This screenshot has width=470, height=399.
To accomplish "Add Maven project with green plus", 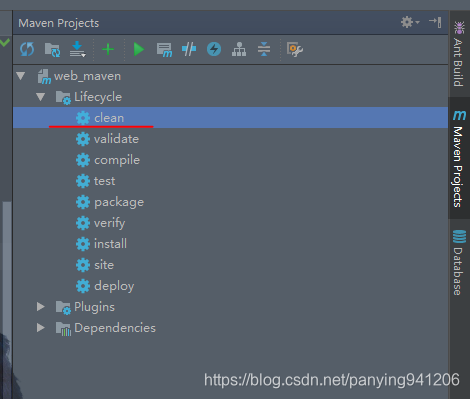I will (108, 49).
